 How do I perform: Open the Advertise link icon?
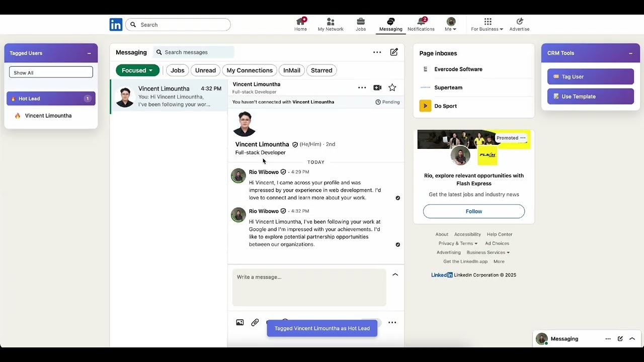(520, 25)
